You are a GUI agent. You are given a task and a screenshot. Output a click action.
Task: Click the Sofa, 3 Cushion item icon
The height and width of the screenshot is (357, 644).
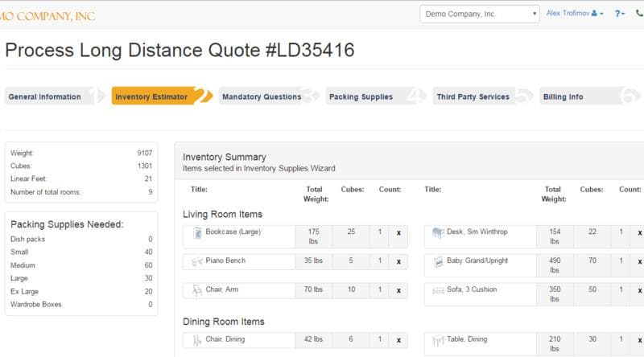(438, 290)
